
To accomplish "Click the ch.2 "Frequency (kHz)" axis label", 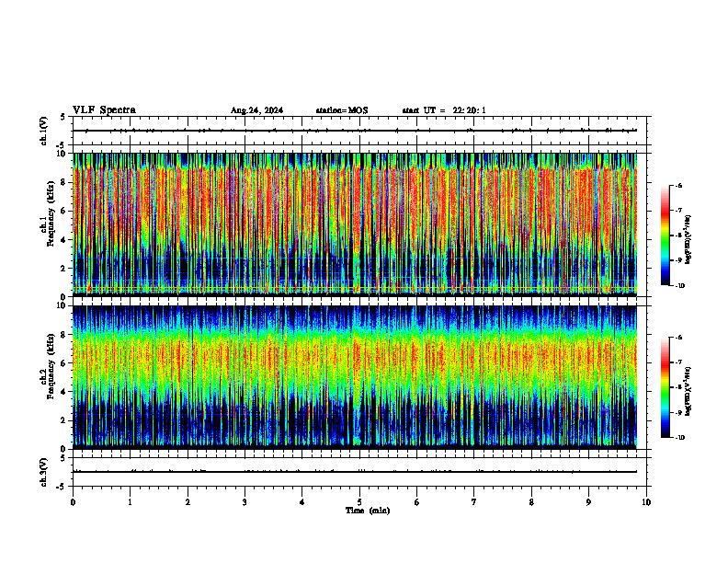I will coord(51,367).
